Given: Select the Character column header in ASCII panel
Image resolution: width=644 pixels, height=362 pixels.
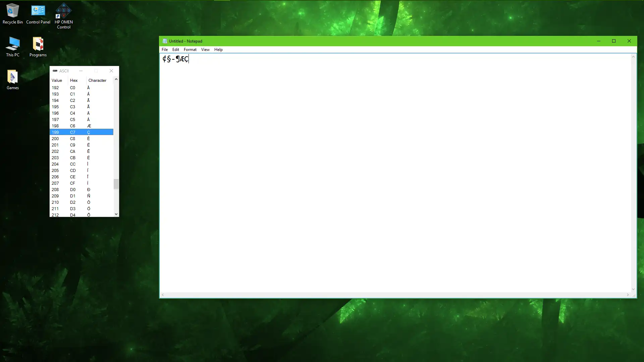Looking at the screenshot, I should [x=97, y=80].
